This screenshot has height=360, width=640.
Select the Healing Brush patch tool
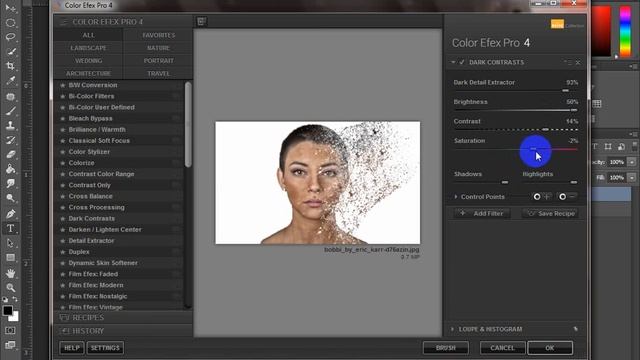(10, 96)
